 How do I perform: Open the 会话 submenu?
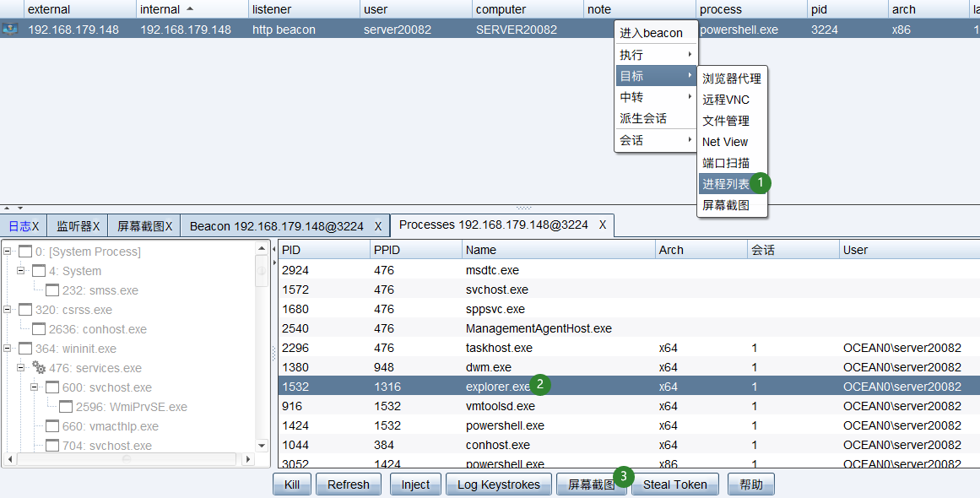pyautogui.click(x=656, y=140)
